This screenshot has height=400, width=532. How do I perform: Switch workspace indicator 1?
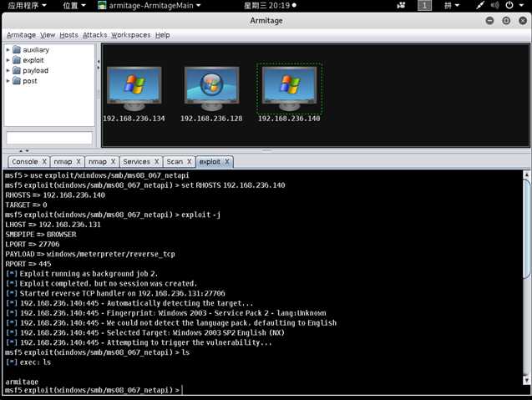[424, 6]
